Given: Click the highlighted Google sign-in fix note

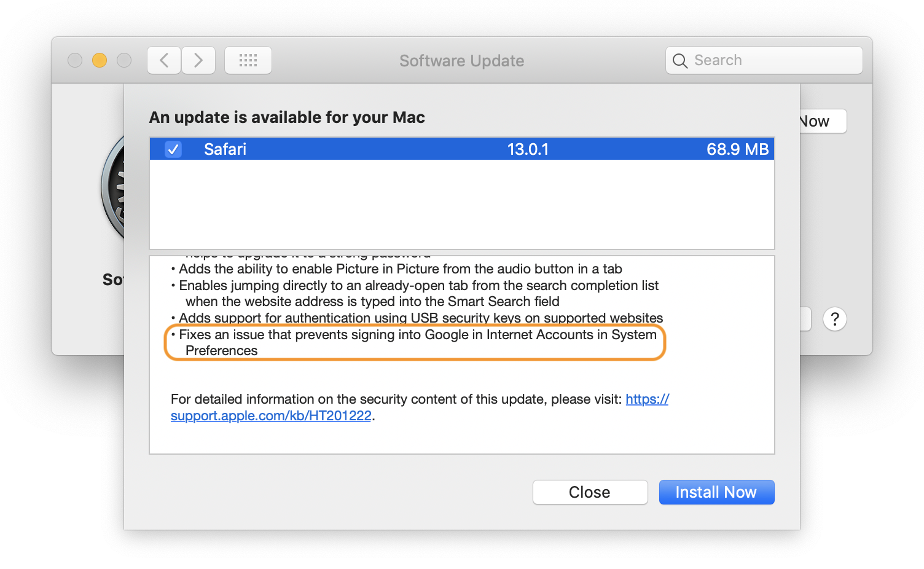Looking at the screenshot, I should 415,343.
